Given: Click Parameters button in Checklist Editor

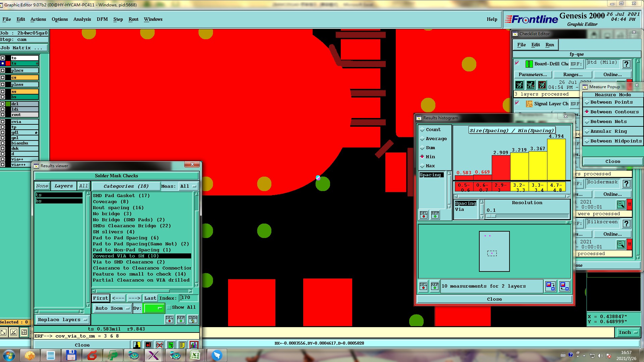Looking at the screenshot, I should 532,75.
